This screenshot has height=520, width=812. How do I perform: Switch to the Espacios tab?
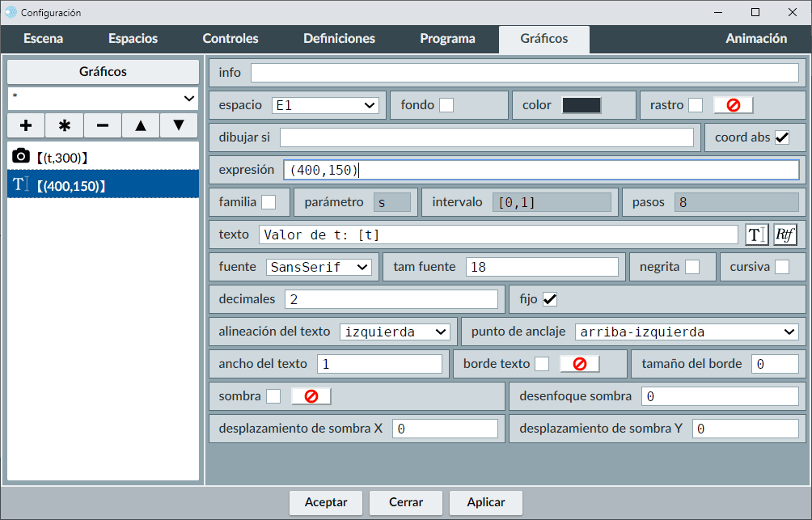pos(133,39)
